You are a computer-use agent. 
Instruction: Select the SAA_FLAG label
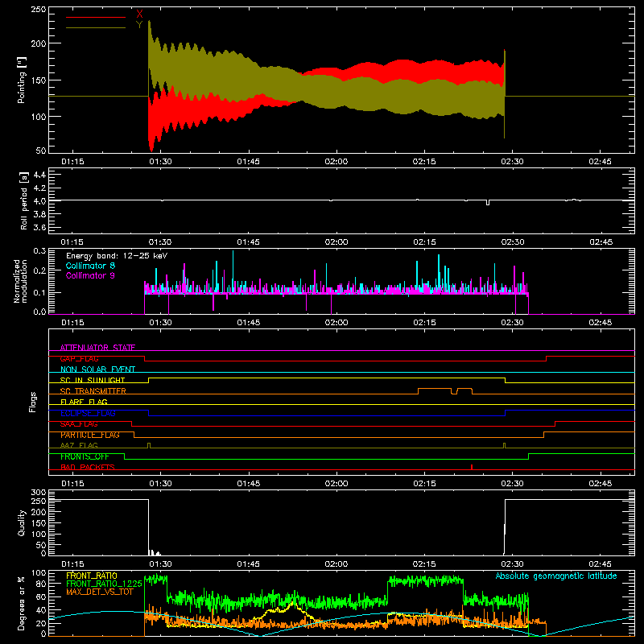(79, 424)
